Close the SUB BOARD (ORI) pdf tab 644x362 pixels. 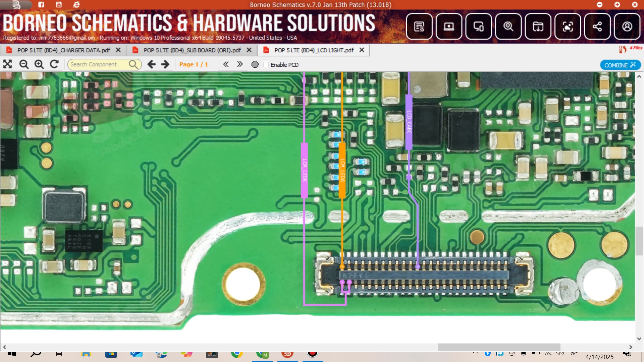point(249,50)
